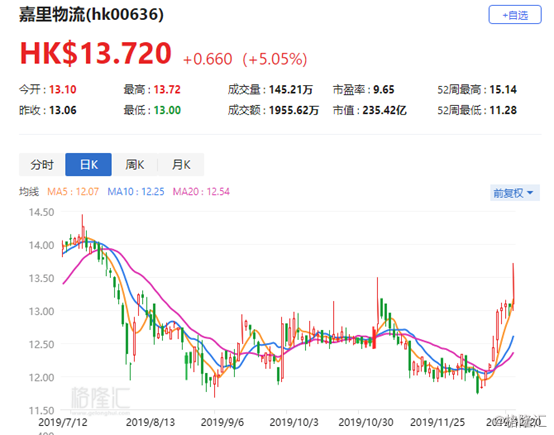Viewport: 554px width, 435px height.
Task: Click the latest tall red candlestick
Action: tap(513, 286)
